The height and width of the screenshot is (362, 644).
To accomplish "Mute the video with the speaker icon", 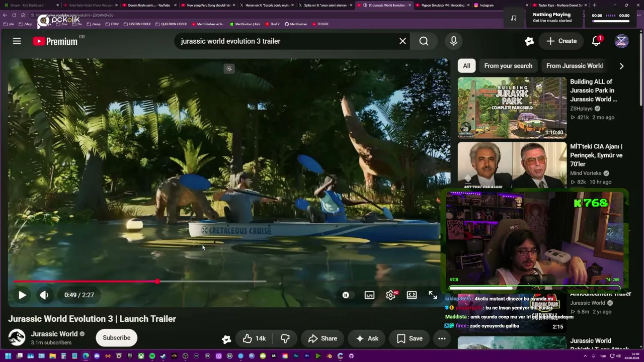I will coord(44,295).
